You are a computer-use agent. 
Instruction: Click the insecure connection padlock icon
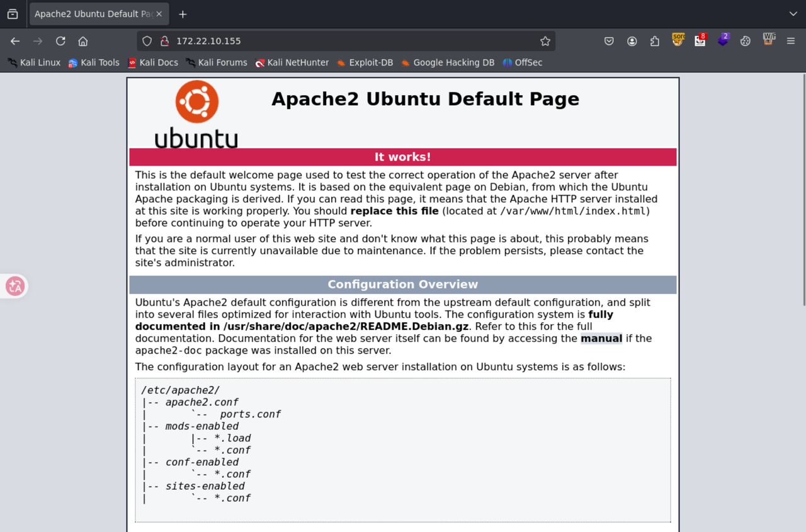(164, 41)
